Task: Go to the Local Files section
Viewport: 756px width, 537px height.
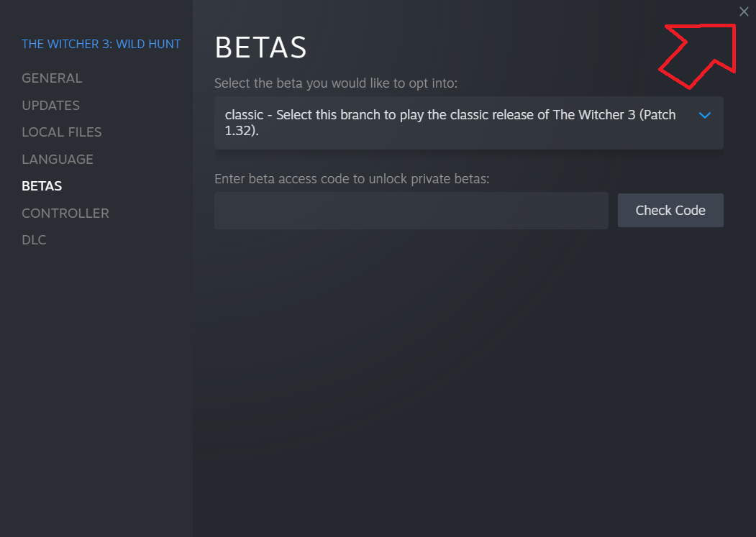Action: tap(62, 132)
